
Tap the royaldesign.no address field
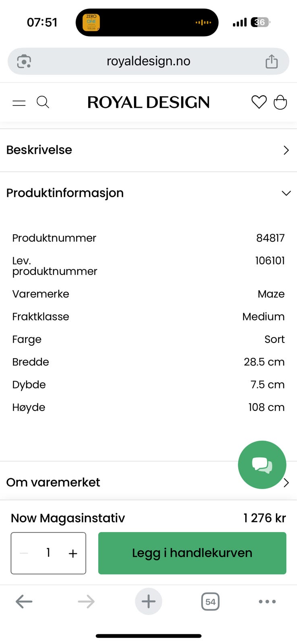click(x=148, y=61)
